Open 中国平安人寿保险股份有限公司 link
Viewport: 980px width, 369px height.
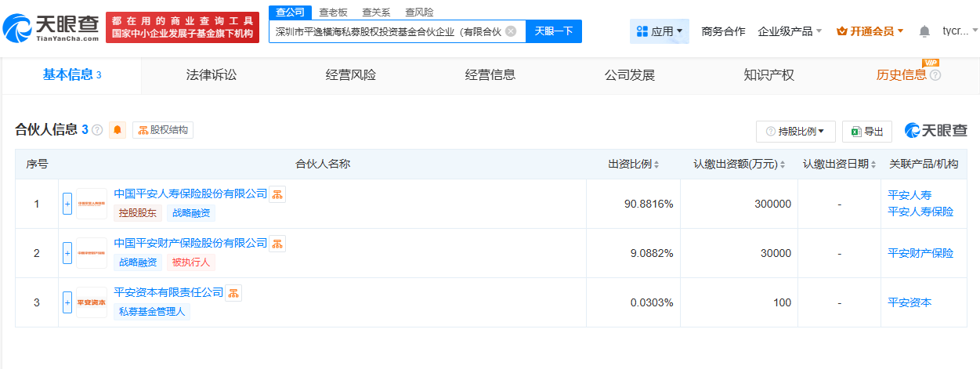[190, 194]
